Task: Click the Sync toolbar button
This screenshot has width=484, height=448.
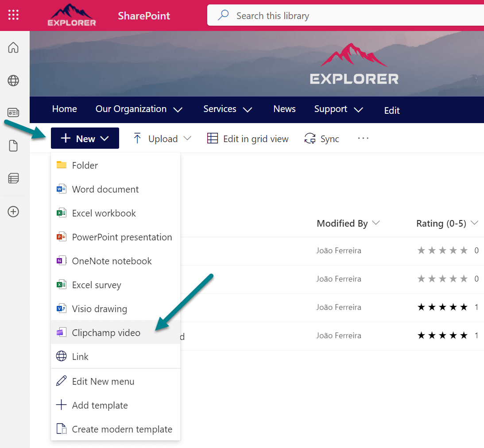Action: click(321, 139)
